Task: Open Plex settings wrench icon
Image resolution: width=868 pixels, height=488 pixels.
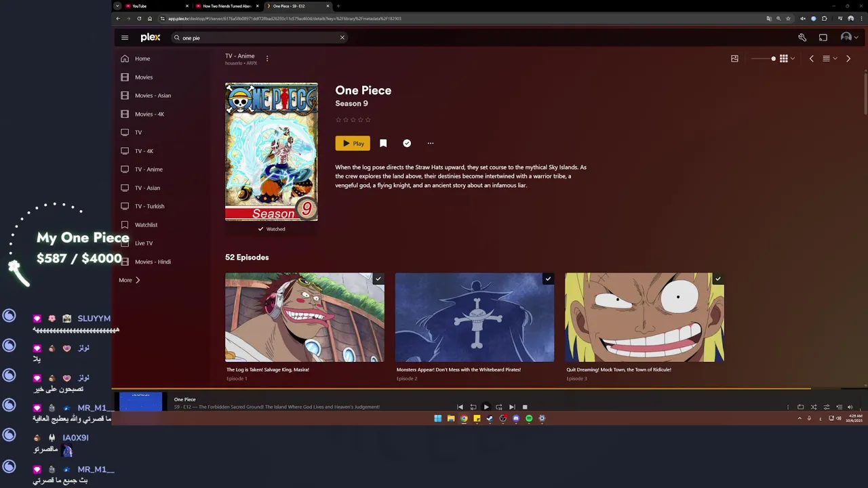Action: [x=802, y=38]
